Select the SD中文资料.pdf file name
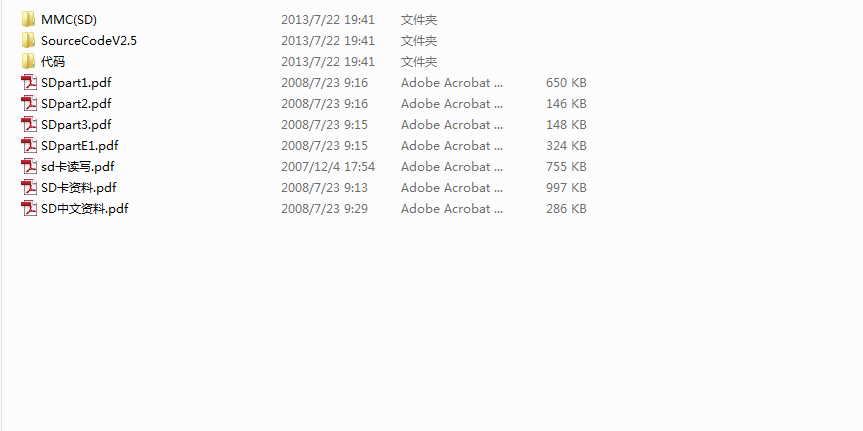Viewport: 863px width, 431px height. click(85, 209)
